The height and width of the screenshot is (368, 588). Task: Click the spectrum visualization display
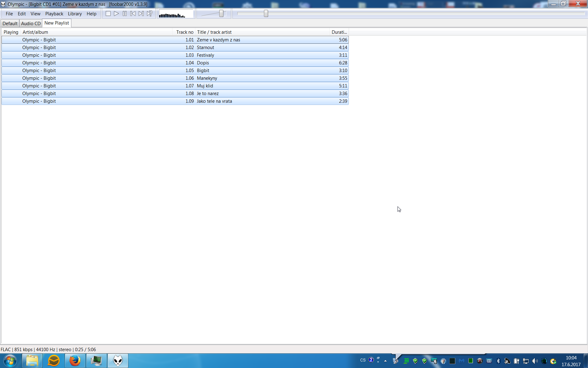point(176,14)
